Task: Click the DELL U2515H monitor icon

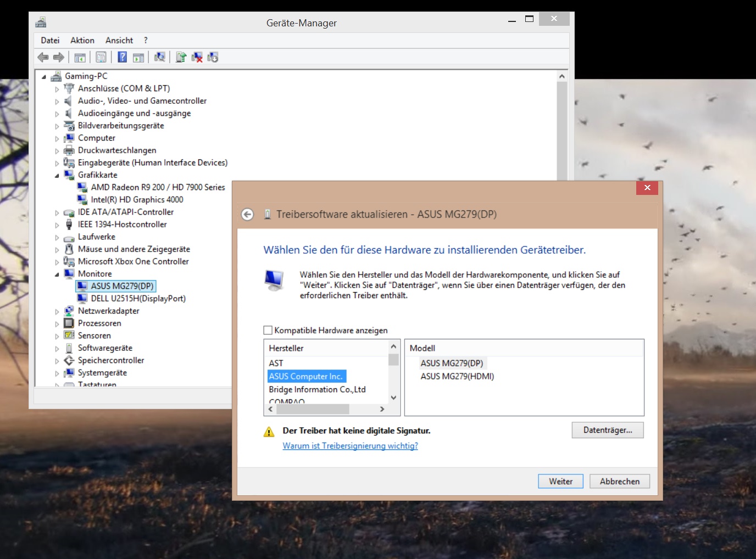Action: 82,298
